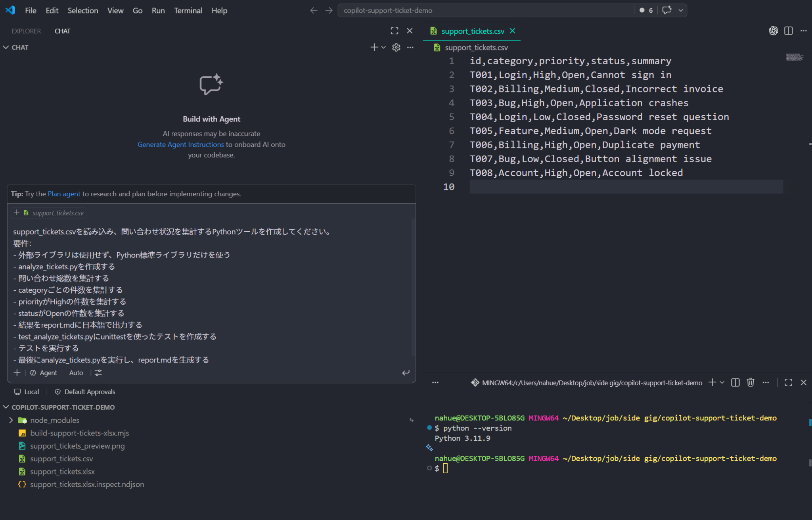Click the Plan agent link

pyautogui.click(x=64, y=194)
